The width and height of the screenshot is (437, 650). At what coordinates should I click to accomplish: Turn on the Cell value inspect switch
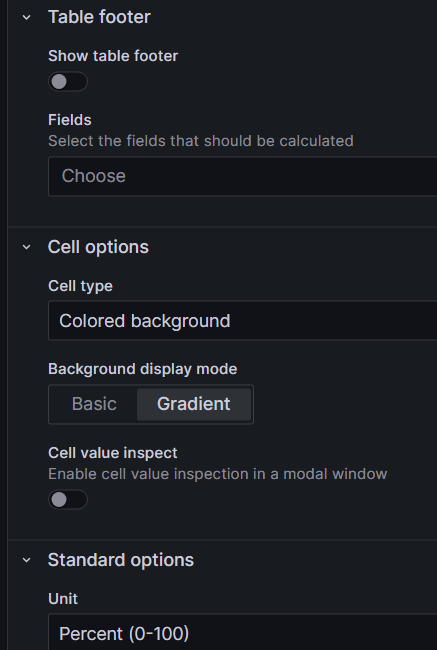click(68, 500)
